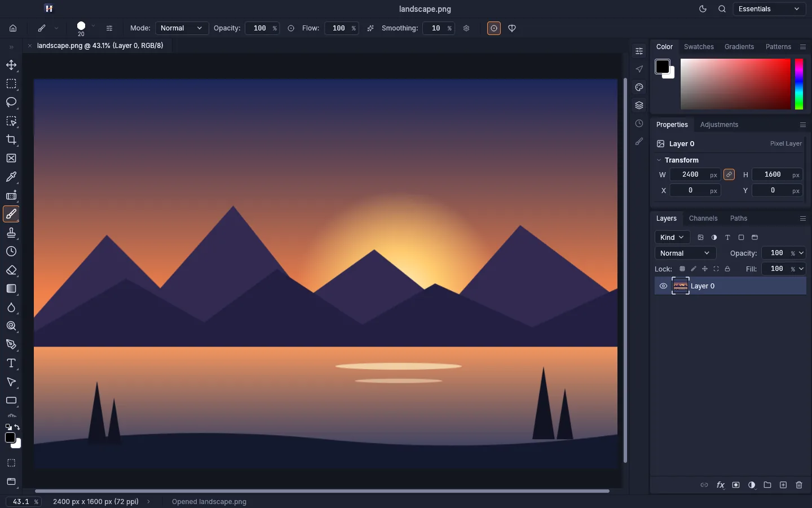This screenshot has width=812, height=508.
Task: Delete layer with the trash icon
Action: point(799,485)
